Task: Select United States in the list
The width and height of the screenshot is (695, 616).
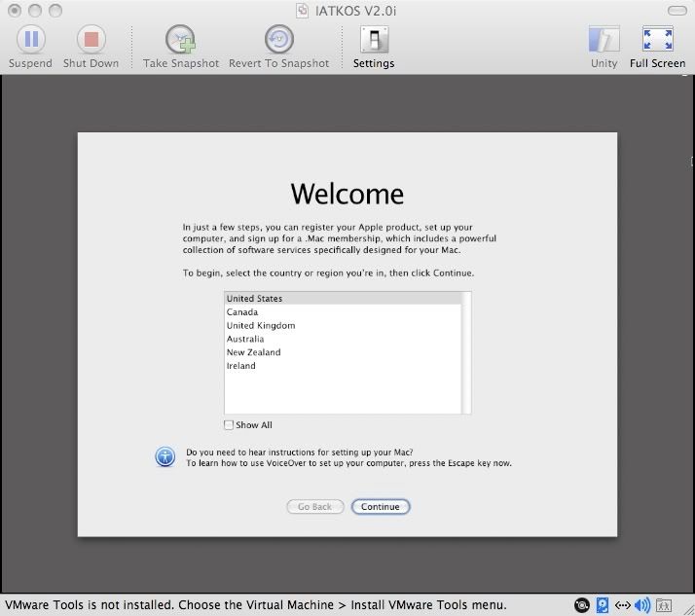Action: point(343,298)
